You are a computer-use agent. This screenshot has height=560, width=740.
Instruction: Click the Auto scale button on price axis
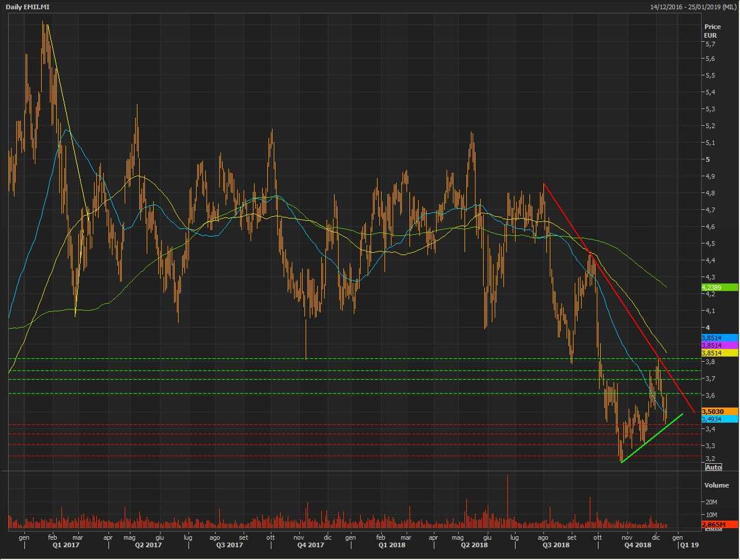click(x=713, y=467)
